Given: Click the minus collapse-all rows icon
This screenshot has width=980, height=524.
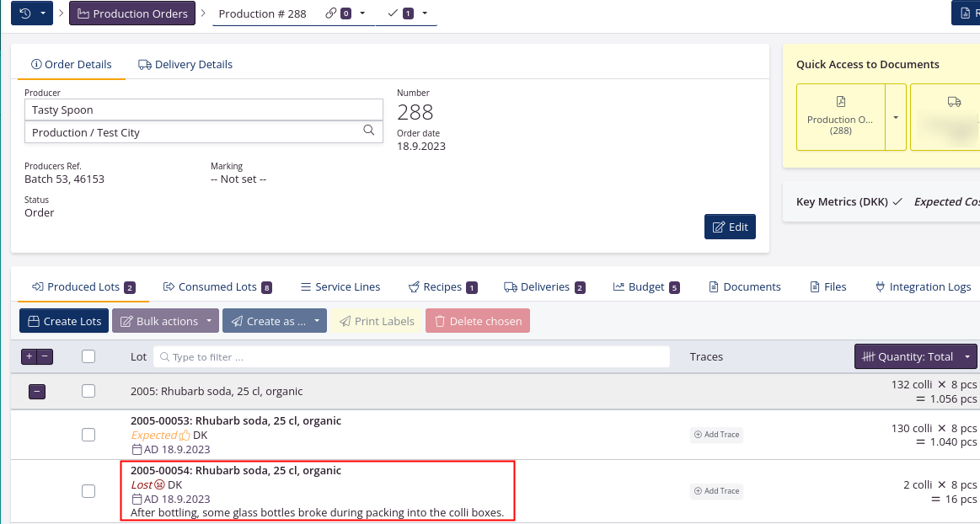Looking at the screenshot, I should pyautogui.click(x=45, y=356).
